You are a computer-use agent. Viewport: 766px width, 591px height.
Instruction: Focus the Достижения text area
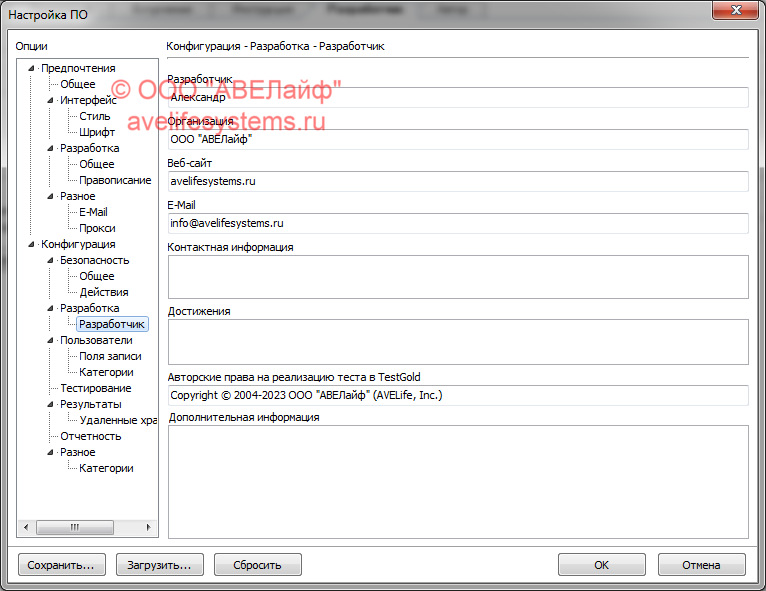[458, 342]
